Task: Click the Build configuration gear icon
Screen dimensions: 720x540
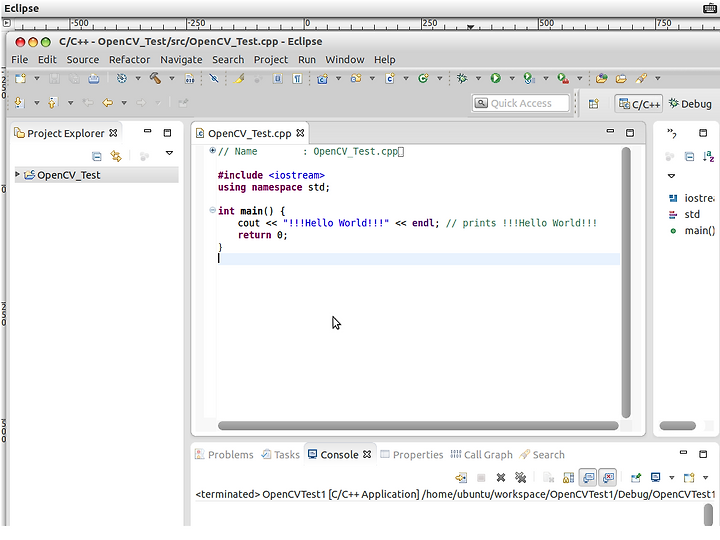Action: [122, 79]
